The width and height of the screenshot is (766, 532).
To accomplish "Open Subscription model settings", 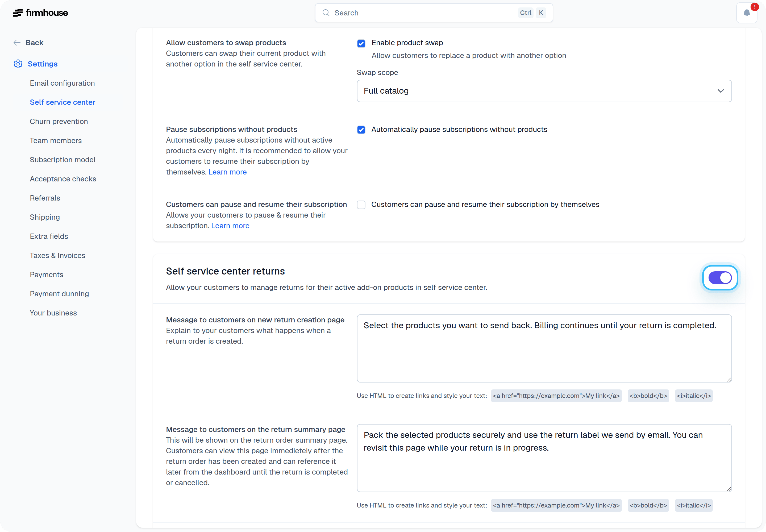I will [x=63, y=160].
